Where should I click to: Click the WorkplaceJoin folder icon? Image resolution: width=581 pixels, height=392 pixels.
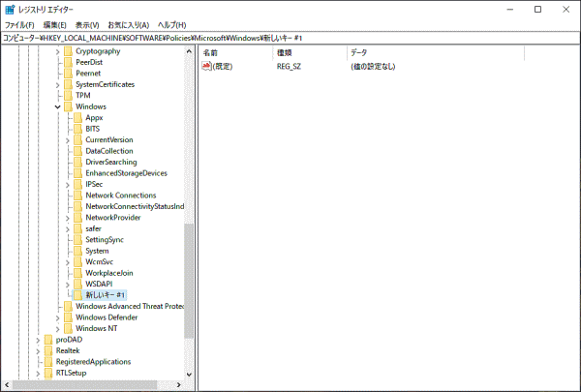click(77, 273)
